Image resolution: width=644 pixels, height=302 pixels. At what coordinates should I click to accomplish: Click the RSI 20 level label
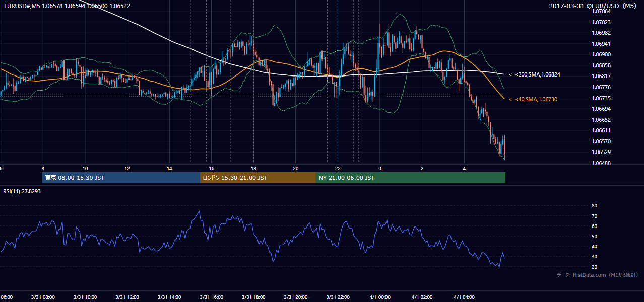point(594,267)
